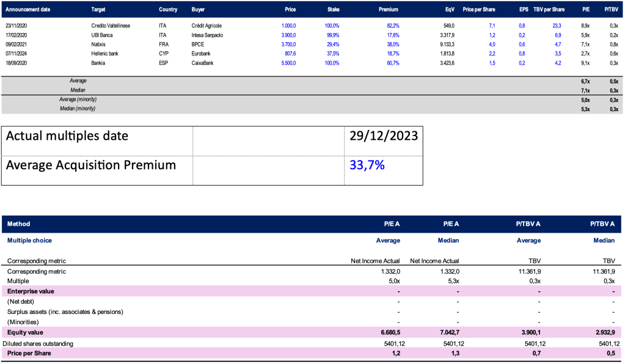Click the Premium column header
The image size is (625, 364).
pyautogui.click(x=389, y=10)
